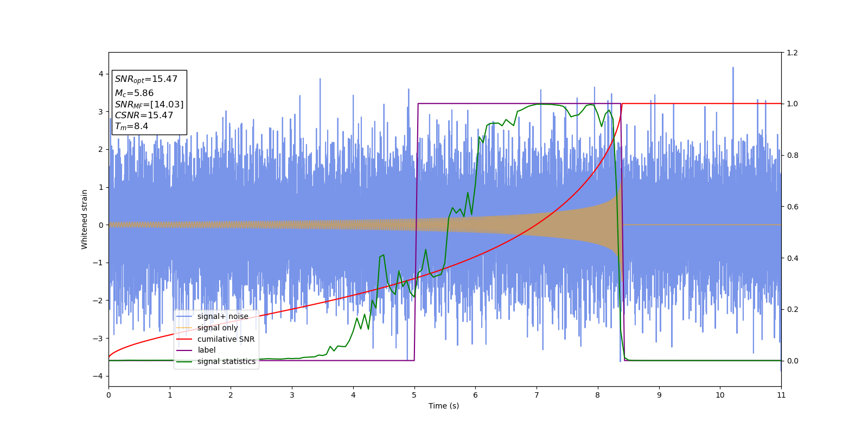This screenshot has height=434, width=868.
Task: Click the right y-axis tick 0.0
Action: pyautogui.click(x=792, y=361)
